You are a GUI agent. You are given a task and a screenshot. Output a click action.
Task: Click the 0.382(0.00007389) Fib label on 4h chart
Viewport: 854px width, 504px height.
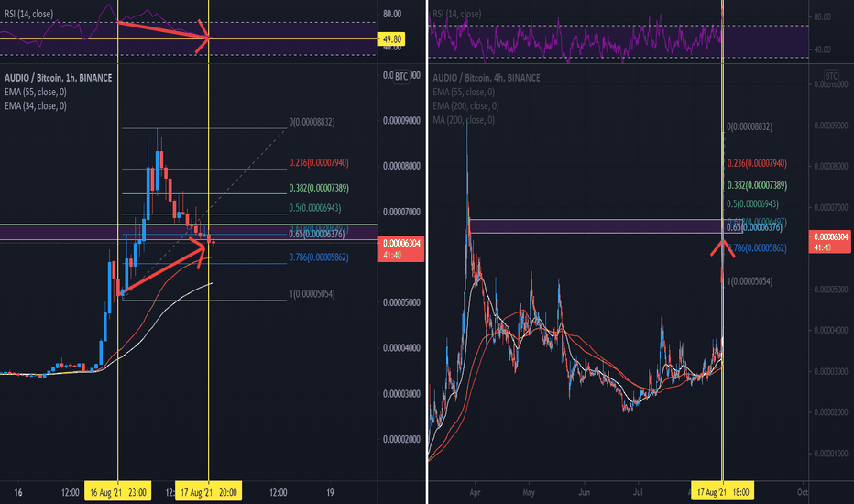tap(757, 185)
